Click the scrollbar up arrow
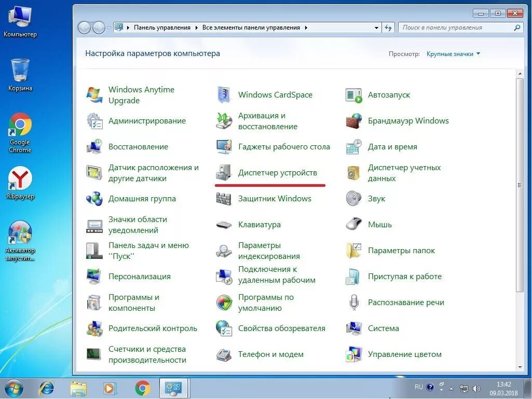This screenshot has width=532, height=399. 520,74
